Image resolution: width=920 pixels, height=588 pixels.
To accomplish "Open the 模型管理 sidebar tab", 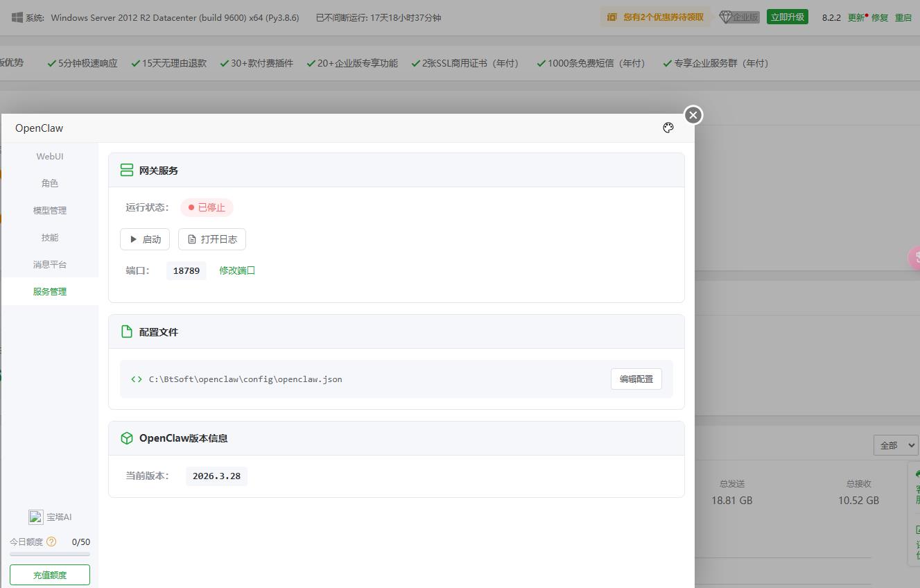I will (x=50, y=210).
